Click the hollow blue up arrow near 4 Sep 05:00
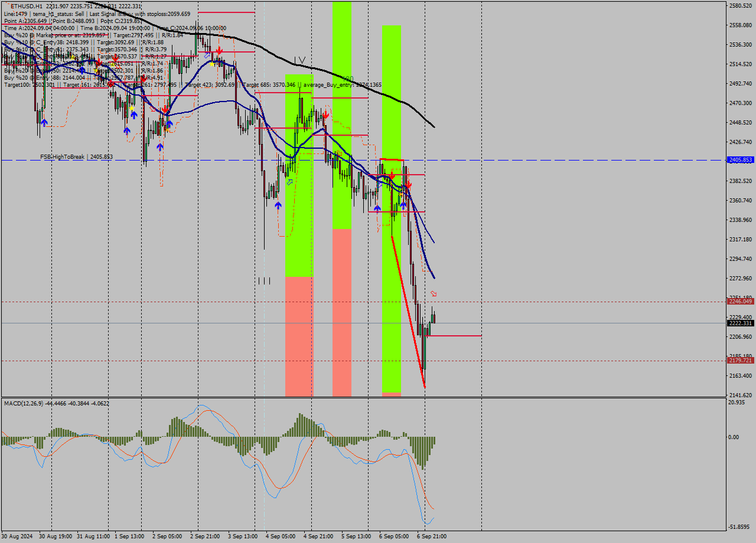Viewport: 756px width, 543px height. (x=290, y=182)
